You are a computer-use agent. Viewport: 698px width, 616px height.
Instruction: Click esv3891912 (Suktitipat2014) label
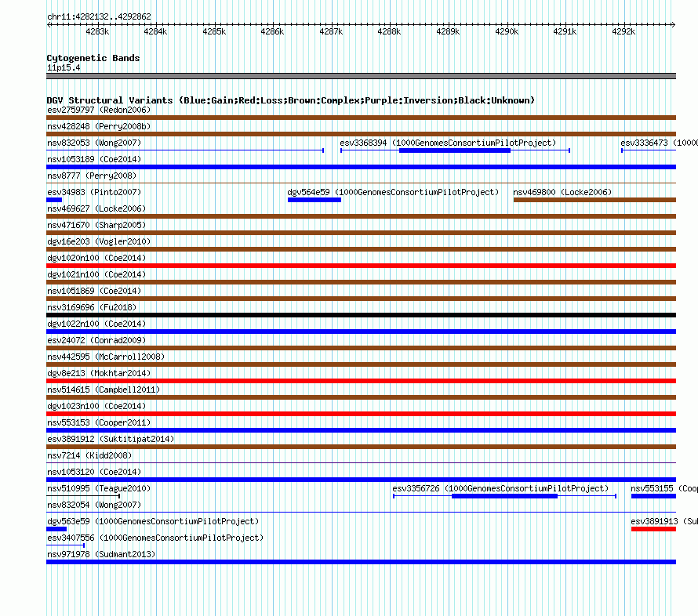point(111,439)
